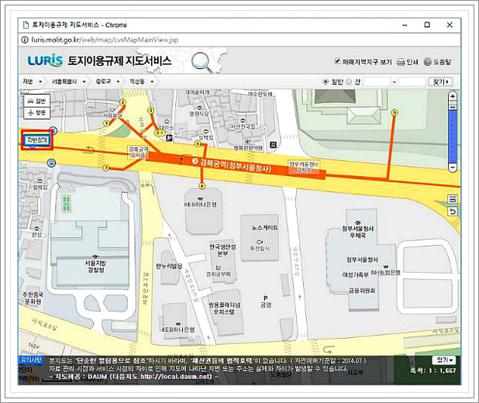Viewport: 479px width, 403px height.
Task: Click the 찾기 search button
Action: click(x=440, y=82)
